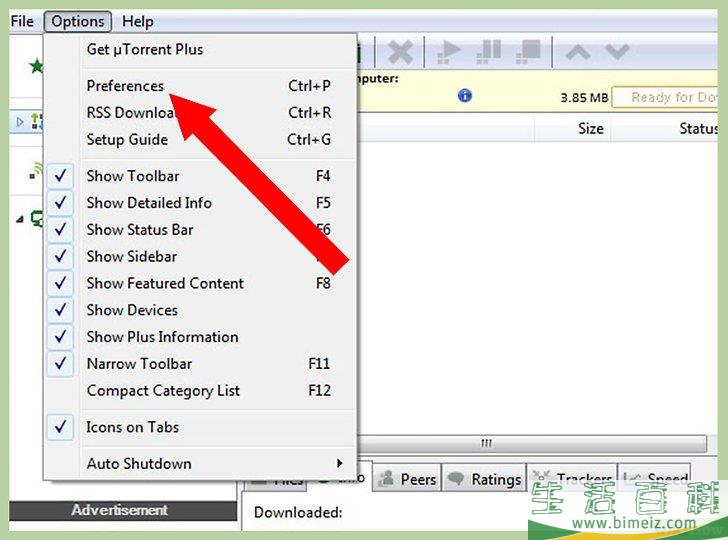Open the File menu
Screen dimensions: 728x540
(x=22, y=21)
